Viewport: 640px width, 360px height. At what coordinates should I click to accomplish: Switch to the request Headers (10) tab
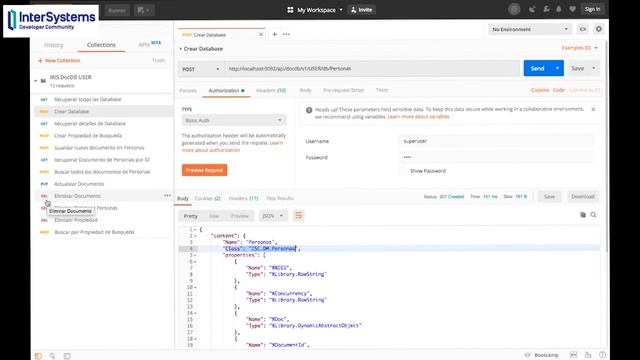(x=271, y=90)
